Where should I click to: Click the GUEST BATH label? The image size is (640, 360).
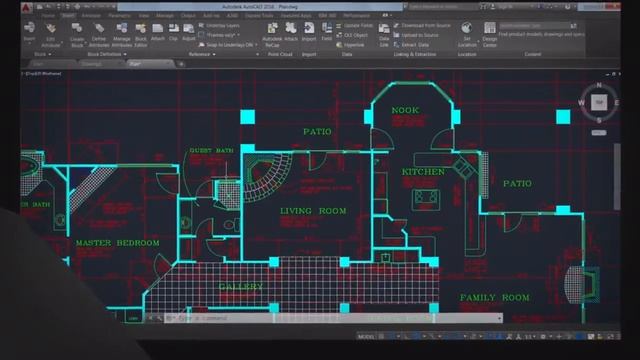(211, 151)
